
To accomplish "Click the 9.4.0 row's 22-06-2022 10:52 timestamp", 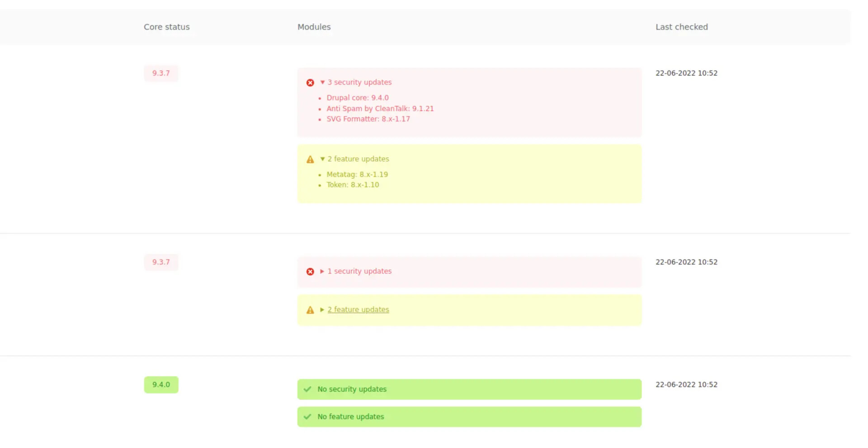I will (686, 385).
